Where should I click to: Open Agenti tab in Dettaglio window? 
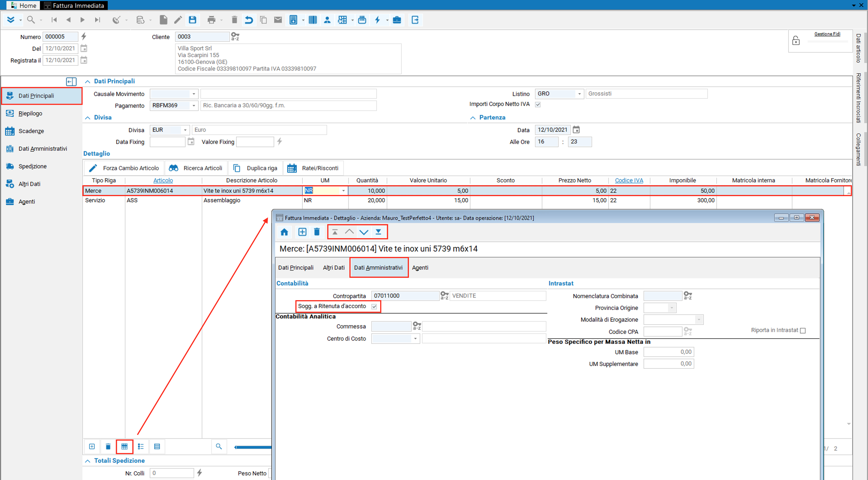click(x=420, y=268)
